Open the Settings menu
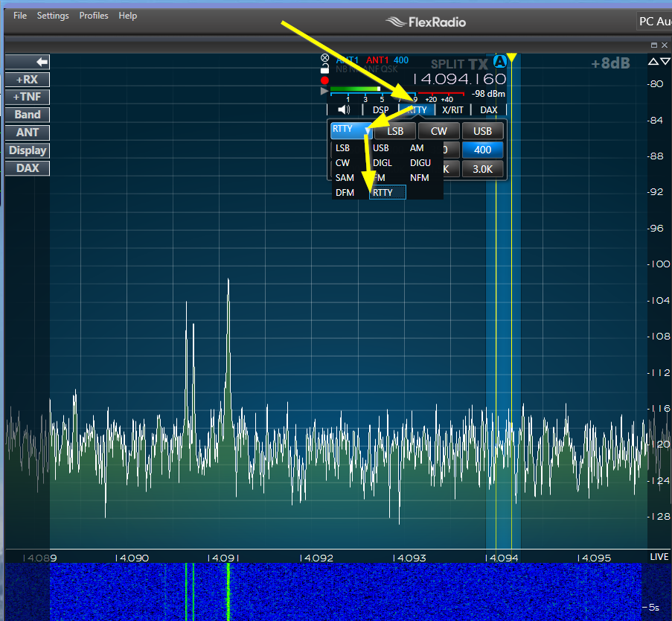The image size is (672, 621). (53, 16)
